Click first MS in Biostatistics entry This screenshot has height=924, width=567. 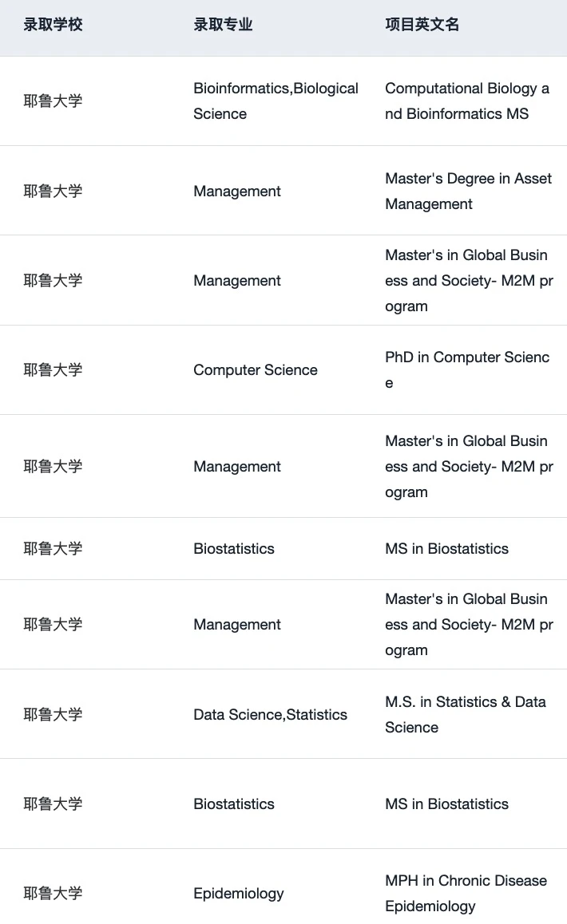(446, 549)
